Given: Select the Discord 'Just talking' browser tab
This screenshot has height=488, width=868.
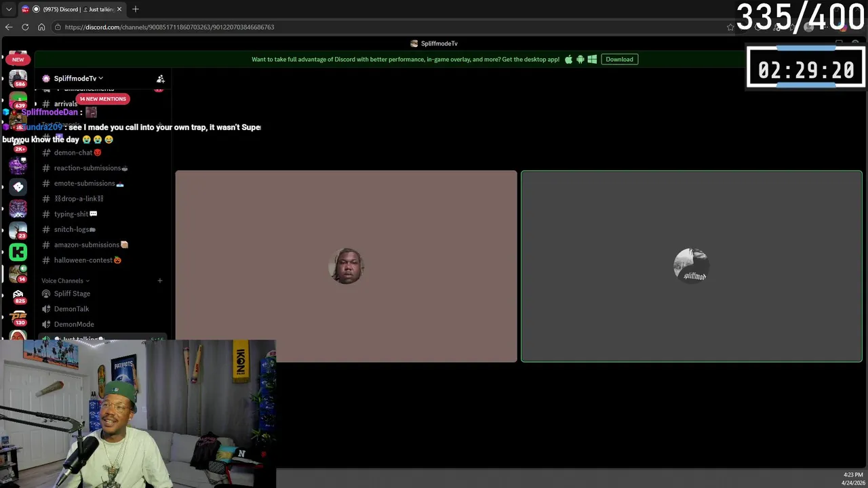Looking at the screenshot, I should point(71,9).
